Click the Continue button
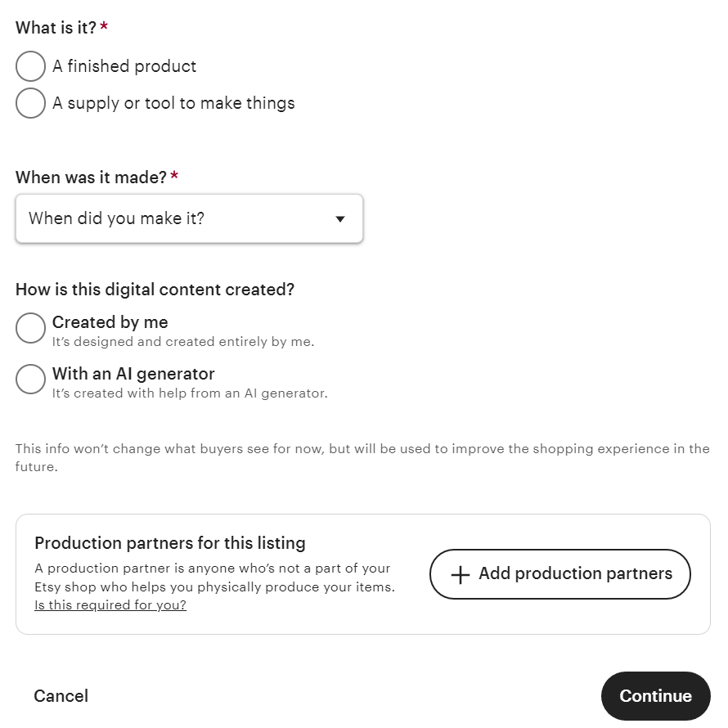Viewport: 728px width, 728px height. click(x=655, y=696)
